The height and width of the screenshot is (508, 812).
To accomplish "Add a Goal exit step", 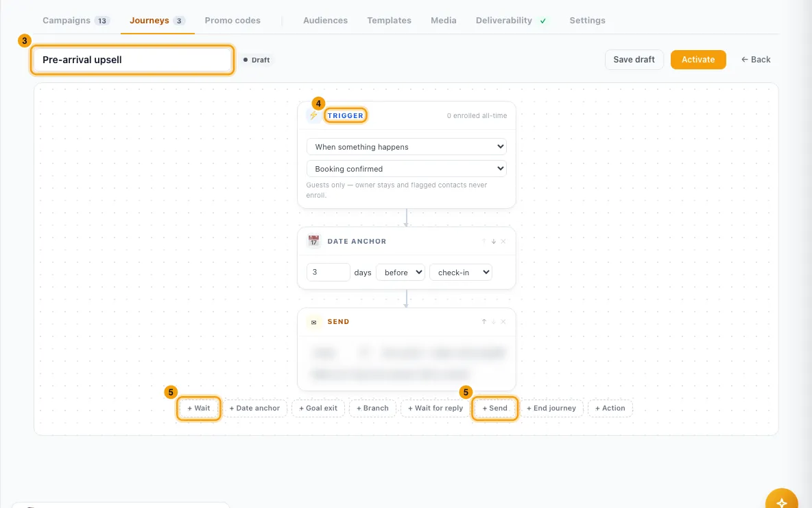I will (318, 408).
